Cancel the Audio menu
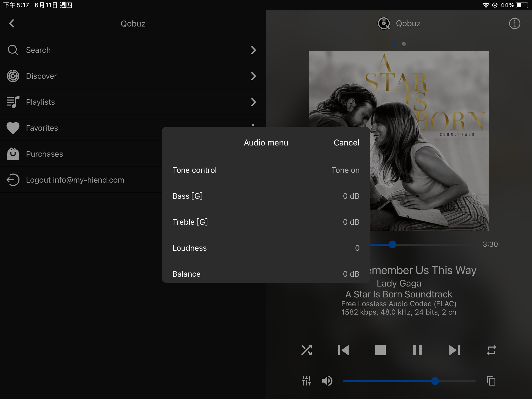 click(x=346, y=143)
